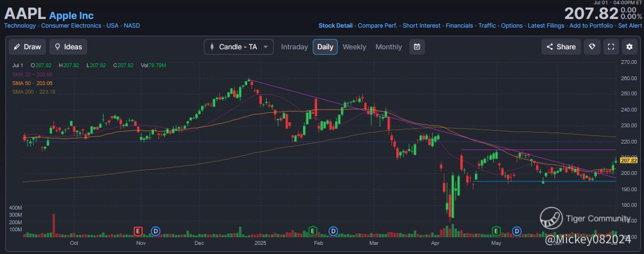644x254 pixels.
Task: Click the 270.00 price axis label
Action: 629,62
